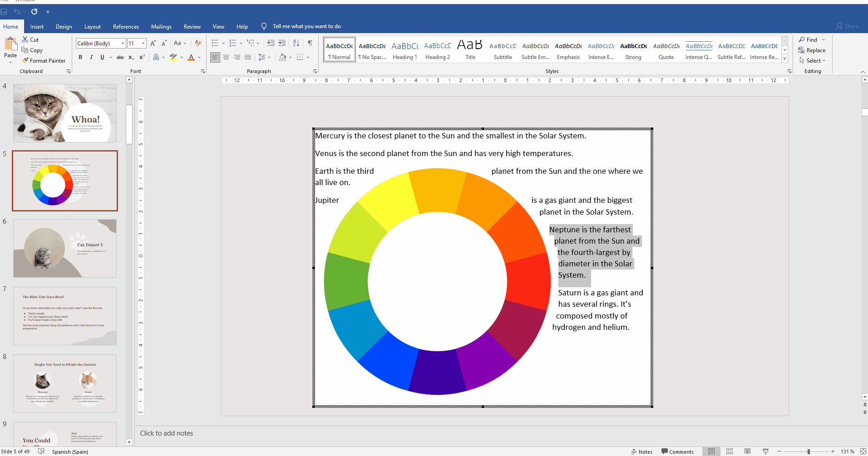Click the Increase Indent icon
This screenshot has height=456, width=868.
coord(282,43)
